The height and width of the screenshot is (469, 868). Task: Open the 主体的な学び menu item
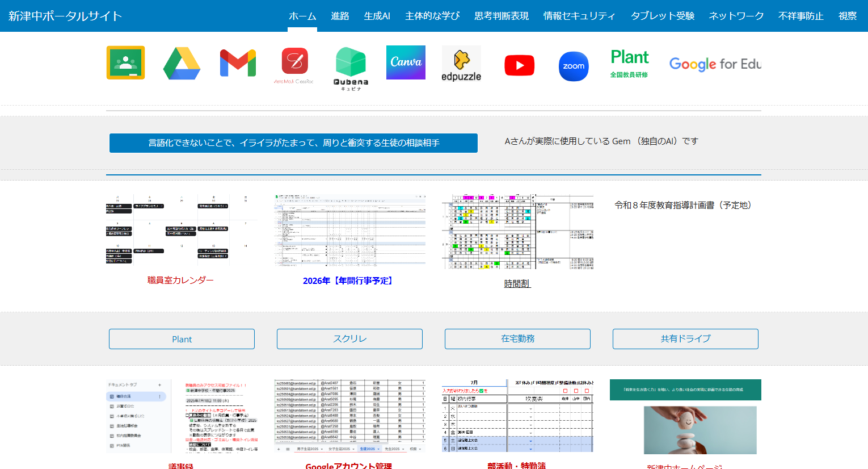click(432, 16)
